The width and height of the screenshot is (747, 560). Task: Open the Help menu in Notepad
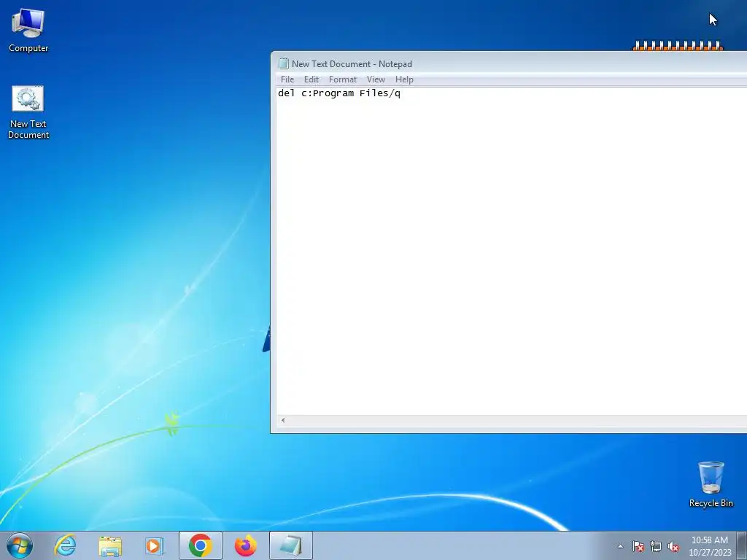[404, 79]
